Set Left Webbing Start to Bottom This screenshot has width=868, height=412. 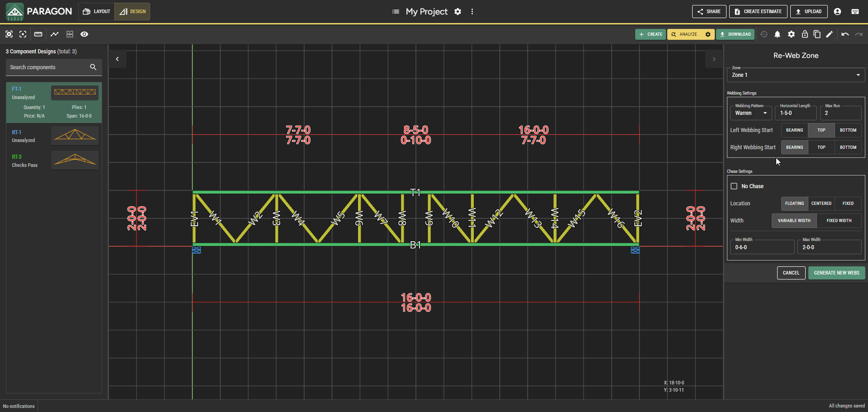(848, 130)
